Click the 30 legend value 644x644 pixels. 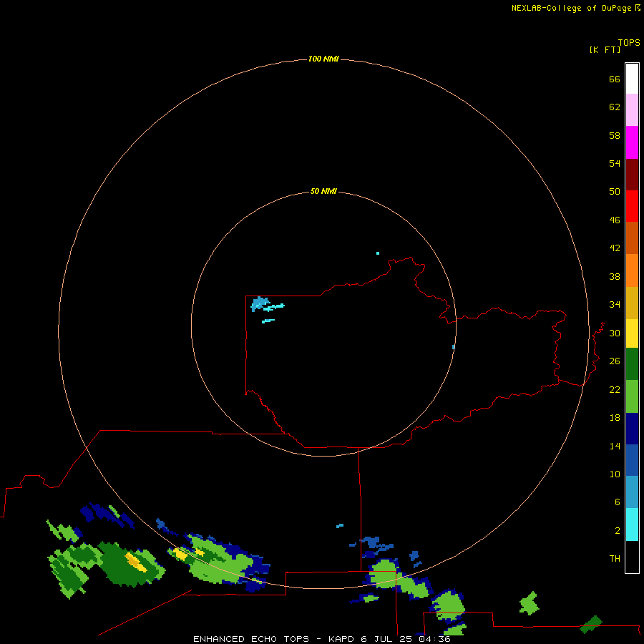(x=615, y=333)
